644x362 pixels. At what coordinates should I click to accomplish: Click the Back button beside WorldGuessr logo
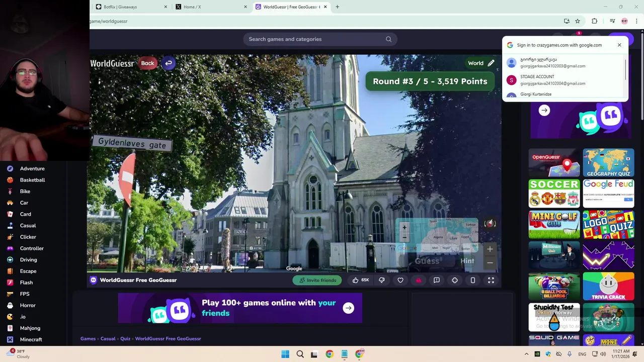(147, 63)
